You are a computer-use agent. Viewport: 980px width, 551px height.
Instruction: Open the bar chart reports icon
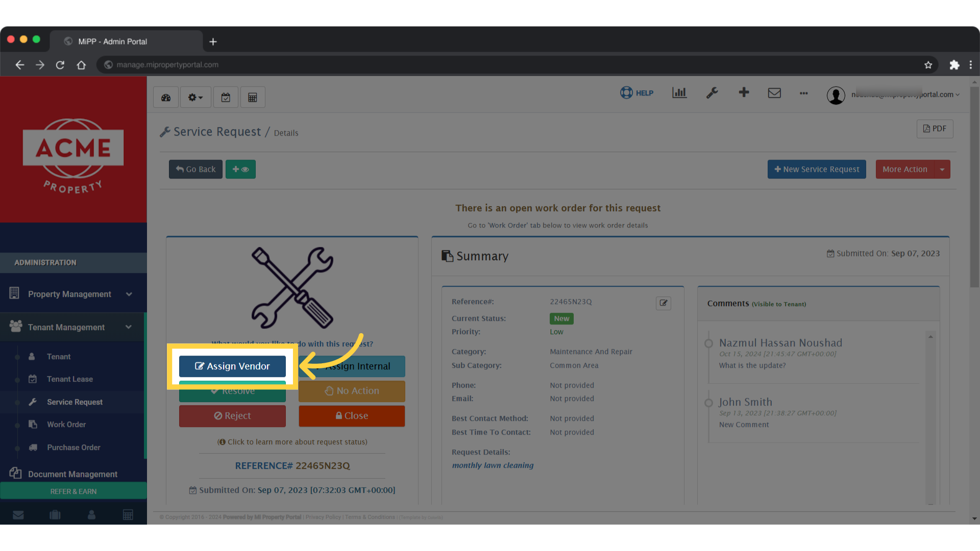coord(679,93)
